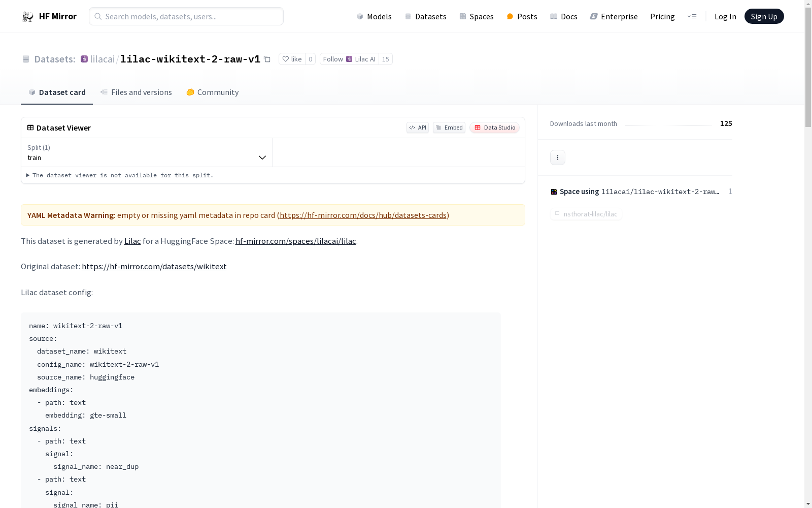The height and width of the screenshot is (508, 812).
Task: Click the Datasets: breadcrumb label
Action: pos(54,59)
